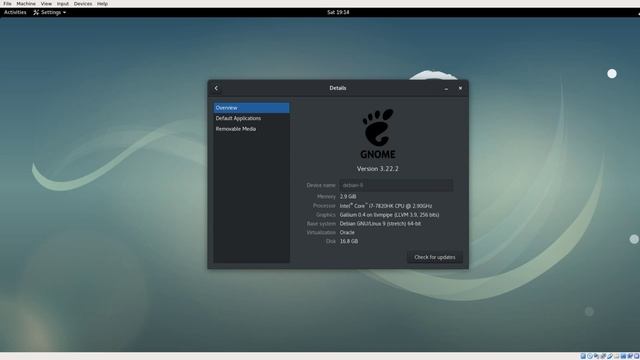Click the Debian GNU/Linux 9 base system text

[x=380, y=224]
